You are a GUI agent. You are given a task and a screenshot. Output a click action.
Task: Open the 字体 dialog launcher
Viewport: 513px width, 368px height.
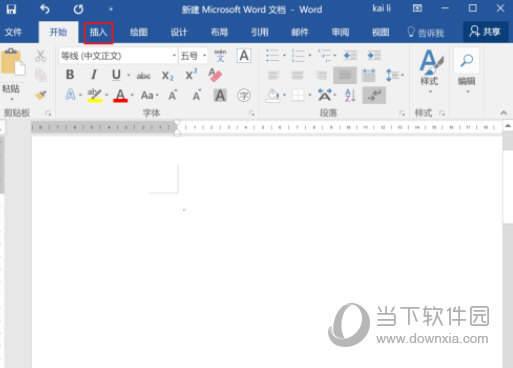click(252, 113)
